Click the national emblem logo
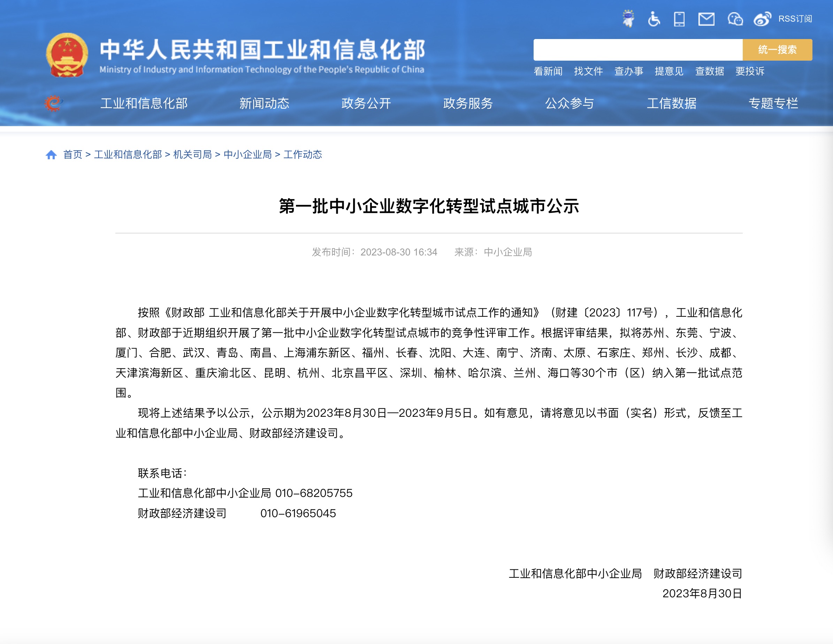Viewport: 833px width, 644px height. point(67,55)
